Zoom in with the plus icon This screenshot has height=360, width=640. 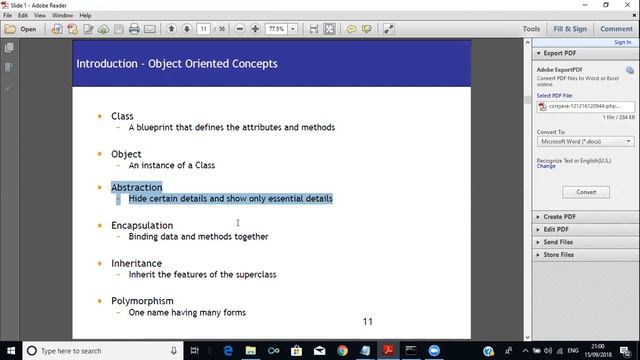point(255,29)
